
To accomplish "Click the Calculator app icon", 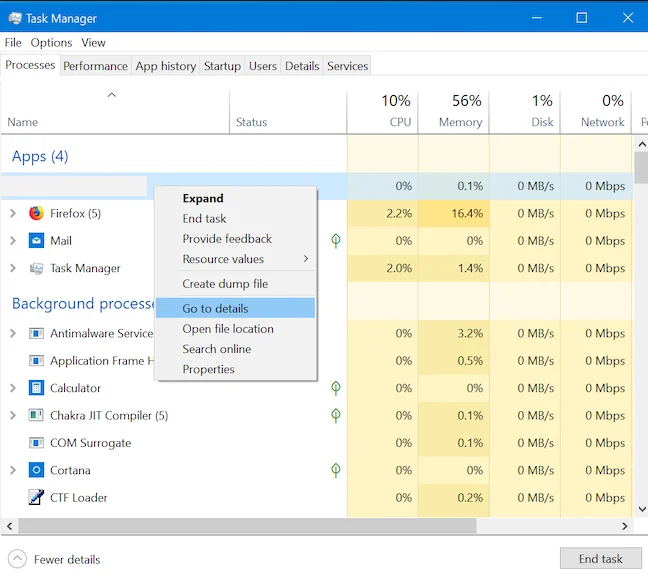I will 36,388.
